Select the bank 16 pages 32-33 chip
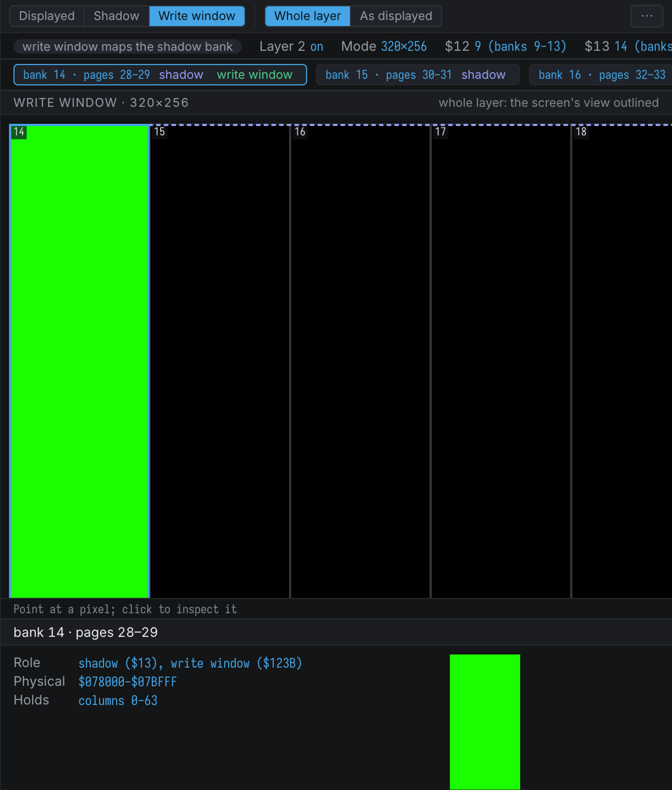672x790 pixels. coord(600,75)
